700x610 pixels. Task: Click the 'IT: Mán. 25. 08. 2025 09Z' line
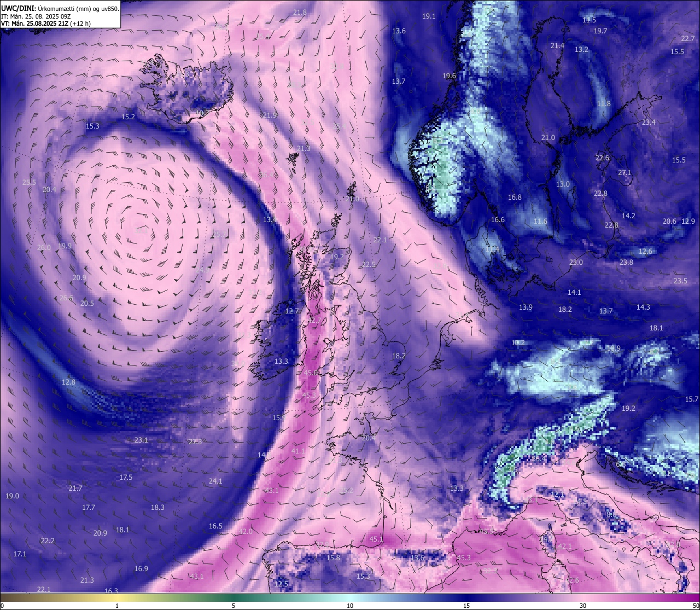click(x=36, y=16)
